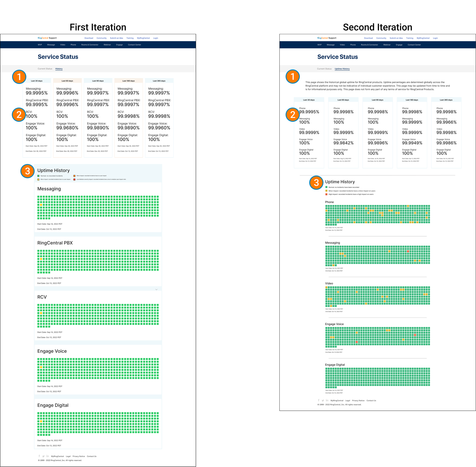Click RingCentral Support logo on left page
Screen dimensions: 476x467
click(x=47, y=38)
